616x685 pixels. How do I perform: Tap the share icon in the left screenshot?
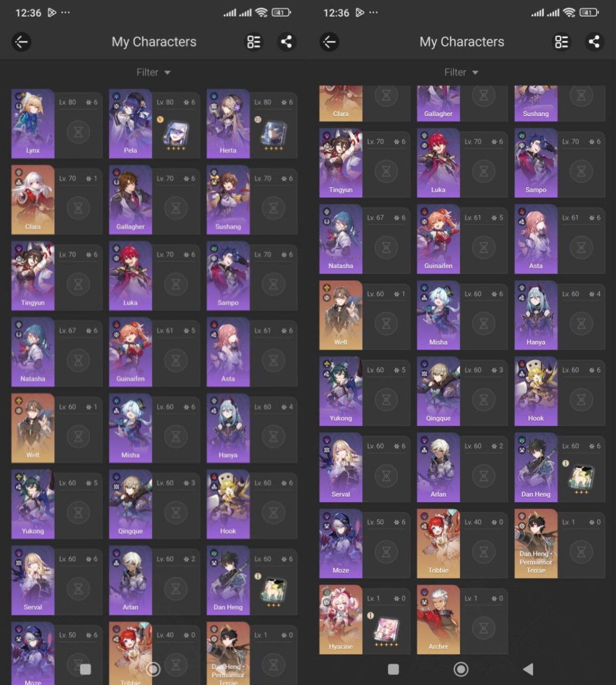[x=287, y=42]
